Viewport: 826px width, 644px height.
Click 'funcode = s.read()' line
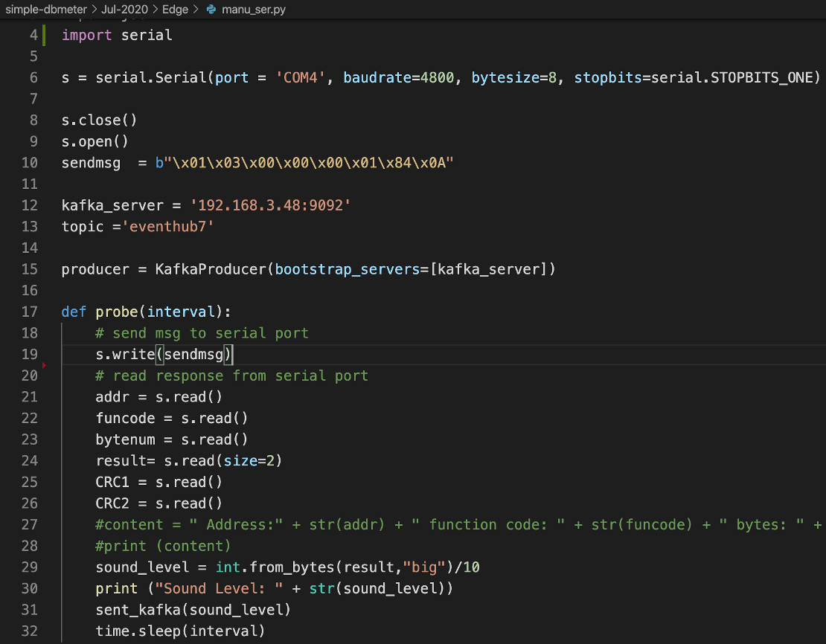point(172,419)
